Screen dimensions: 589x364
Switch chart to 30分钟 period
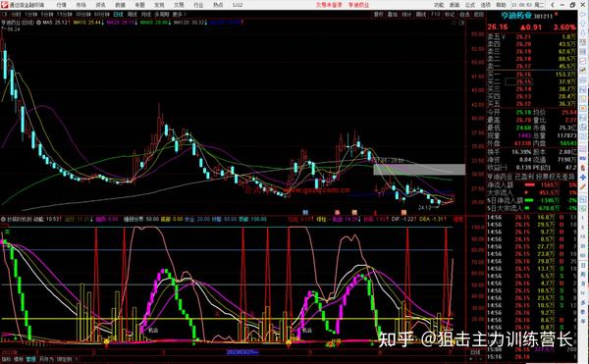point(83,15)
